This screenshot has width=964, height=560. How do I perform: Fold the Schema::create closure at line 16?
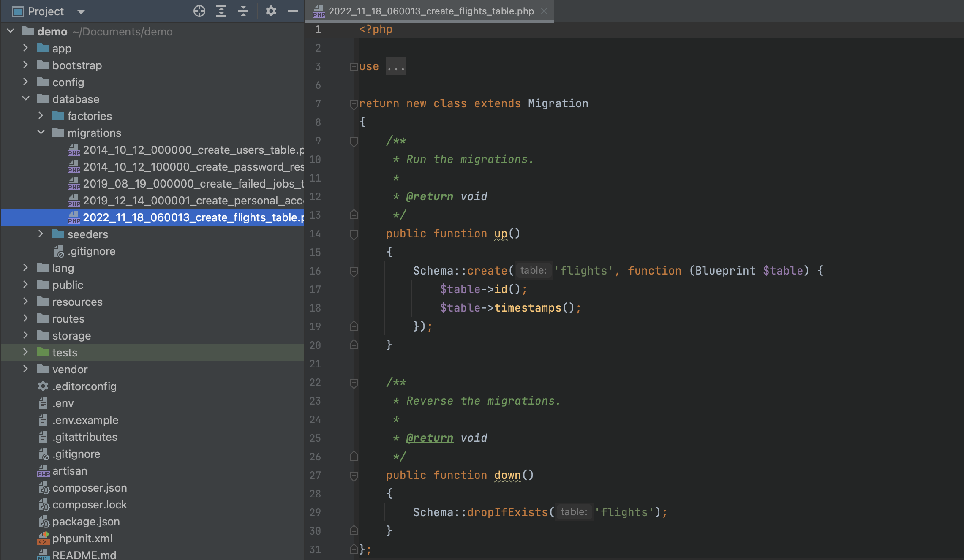pos(354,271)
